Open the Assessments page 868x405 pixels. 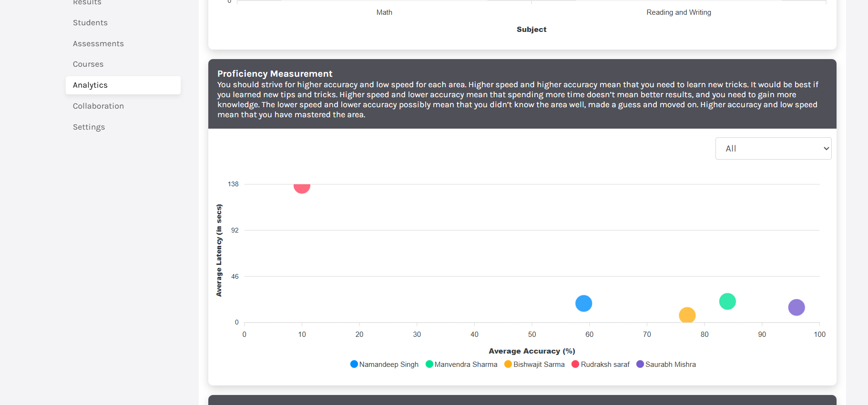click(x=98, y=44)
